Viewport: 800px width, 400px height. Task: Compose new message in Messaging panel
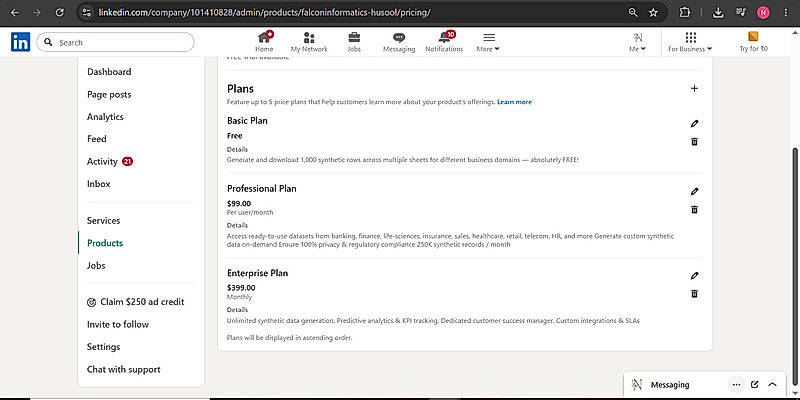click(755, 385)
